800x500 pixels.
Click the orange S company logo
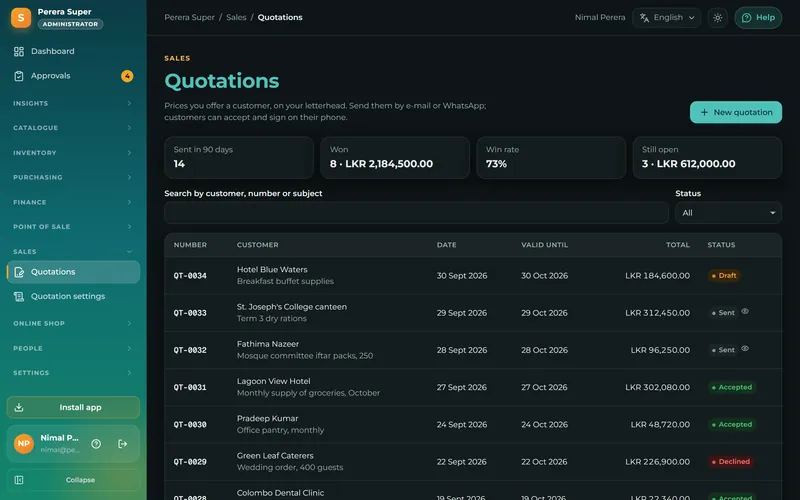click(x=21, y=18)
